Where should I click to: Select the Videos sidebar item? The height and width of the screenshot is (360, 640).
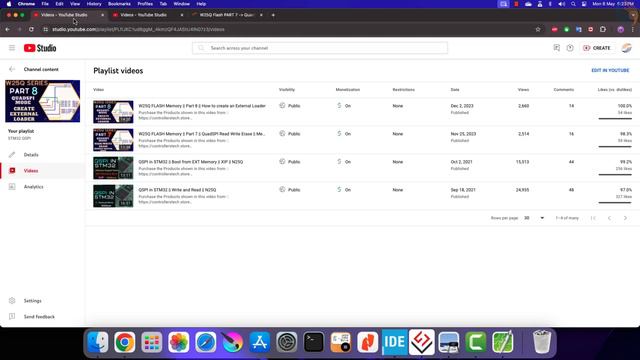42,171
